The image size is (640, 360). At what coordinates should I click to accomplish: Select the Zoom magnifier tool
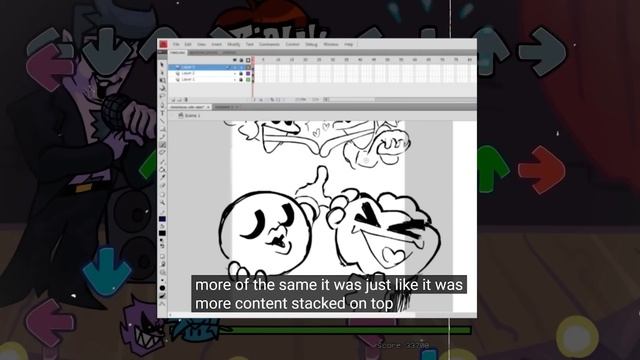(162, 203)
